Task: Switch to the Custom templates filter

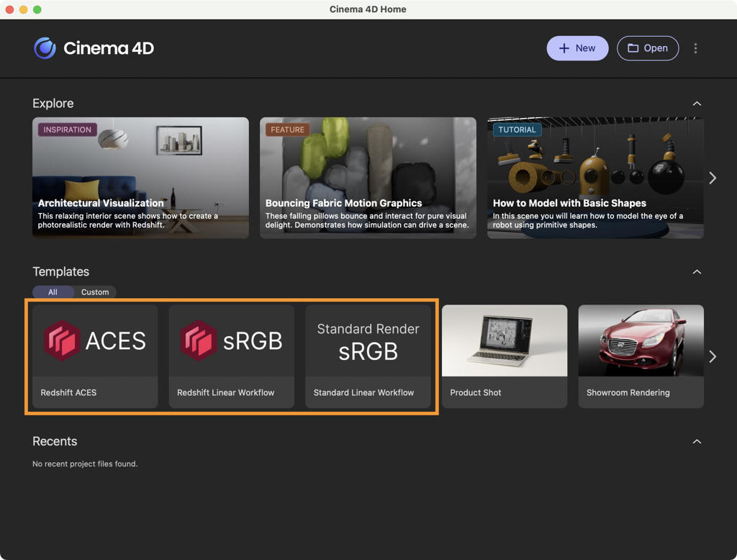Action: tap(95, 292)
